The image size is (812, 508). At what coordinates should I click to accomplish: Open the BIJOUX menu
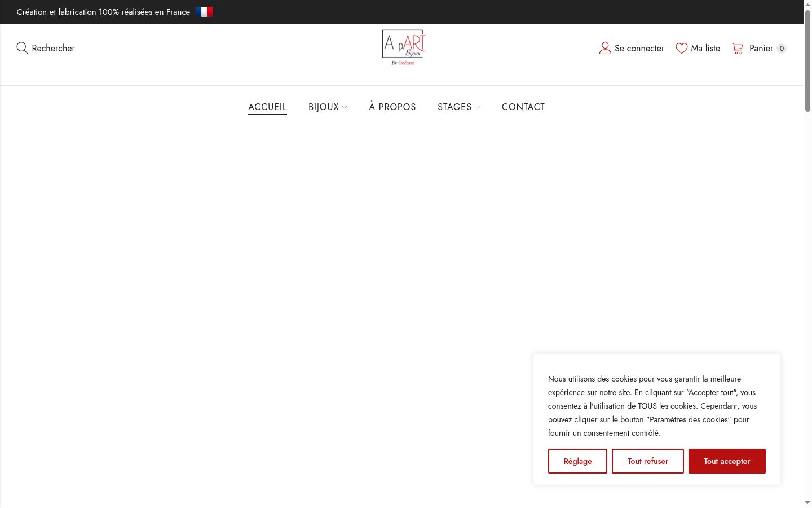pyautogui.click(x=324, y=107)
